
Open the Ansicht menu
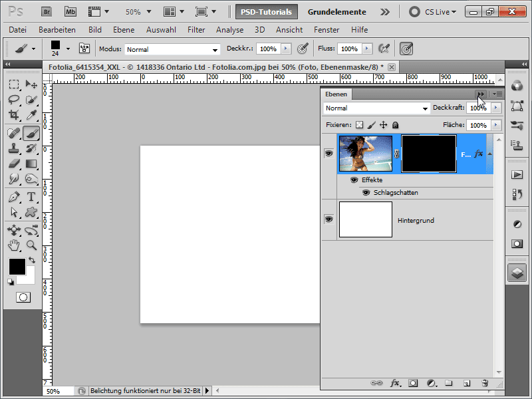[289, 30]
